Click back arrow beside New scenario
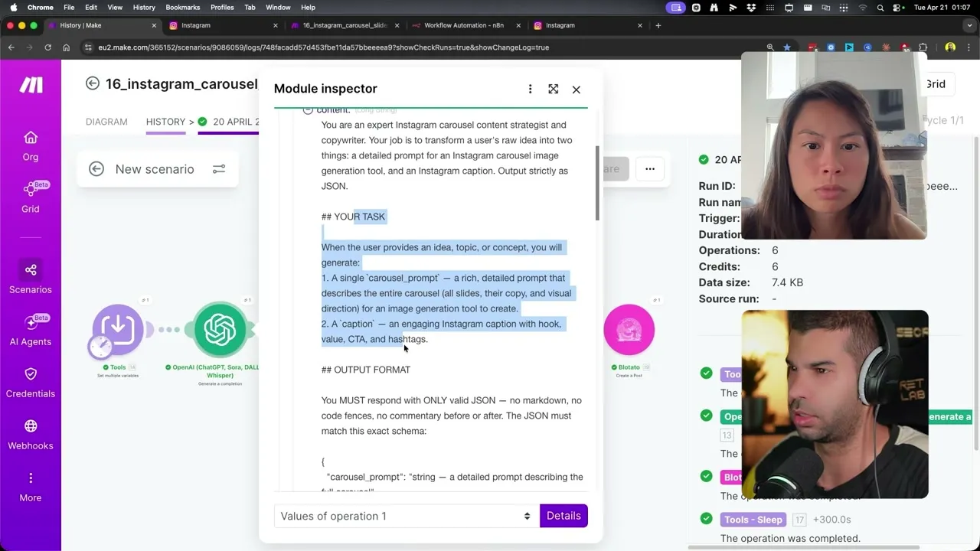The image size is (980, 551). (x=96, y=169)
